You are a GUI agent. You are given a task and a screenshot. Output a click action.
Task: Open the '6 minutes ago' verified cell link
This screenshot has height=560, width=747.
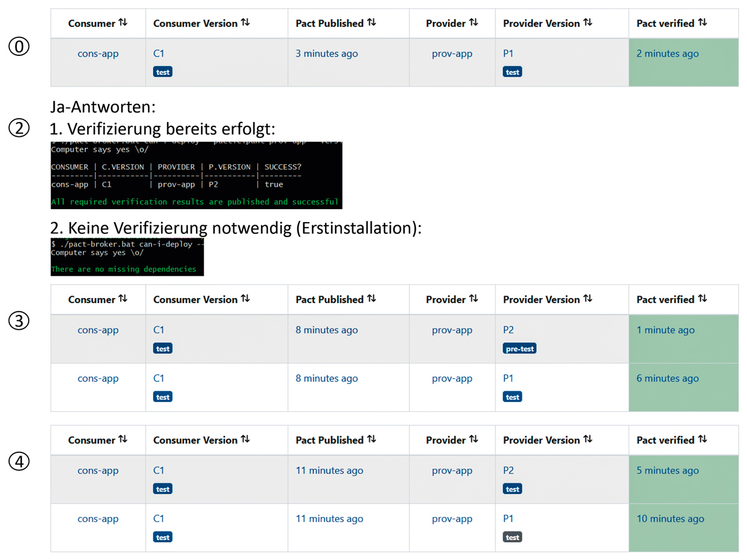coord(667,378)
